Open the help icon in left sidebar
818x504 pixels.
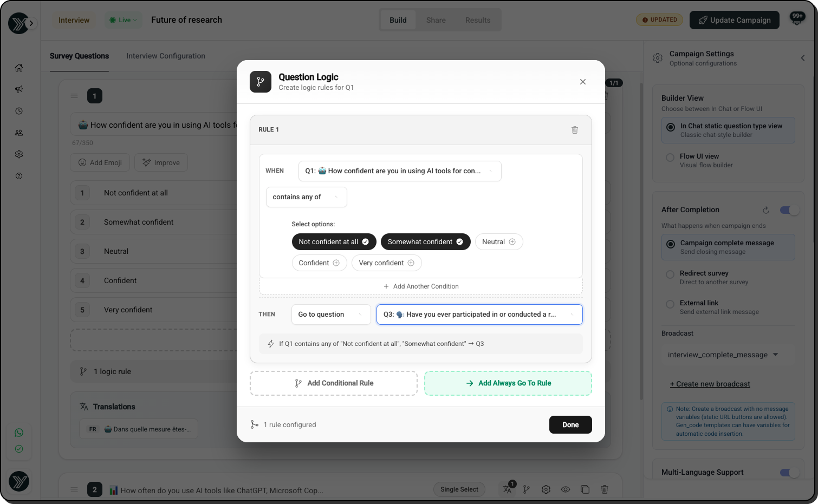point(19,176)
